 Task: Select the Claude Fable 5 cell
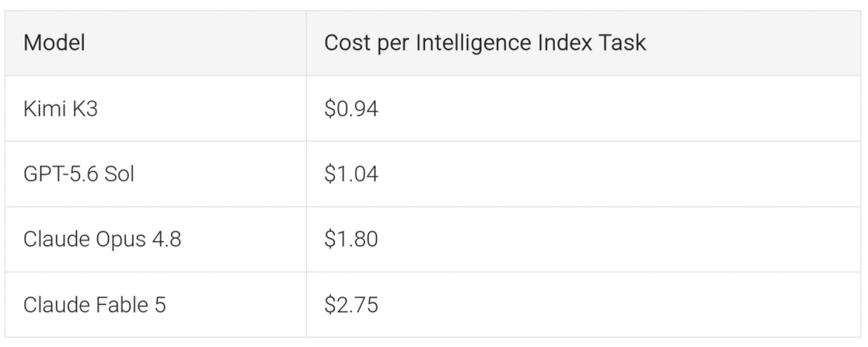pyautogui.click(x=156, y=304)
